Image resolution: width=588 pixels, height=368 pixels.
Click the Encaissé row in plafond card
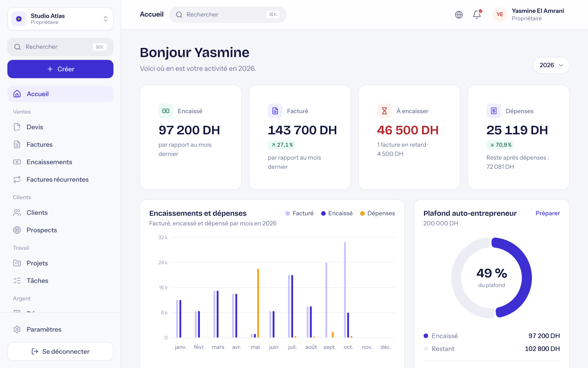(491, 336)
